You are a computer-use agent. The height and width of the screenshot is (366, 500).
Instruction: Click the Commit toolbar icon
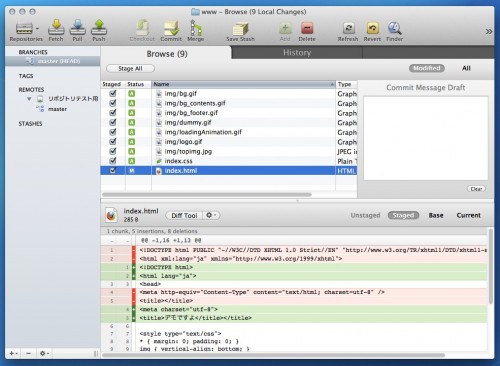tap(171, 28)
